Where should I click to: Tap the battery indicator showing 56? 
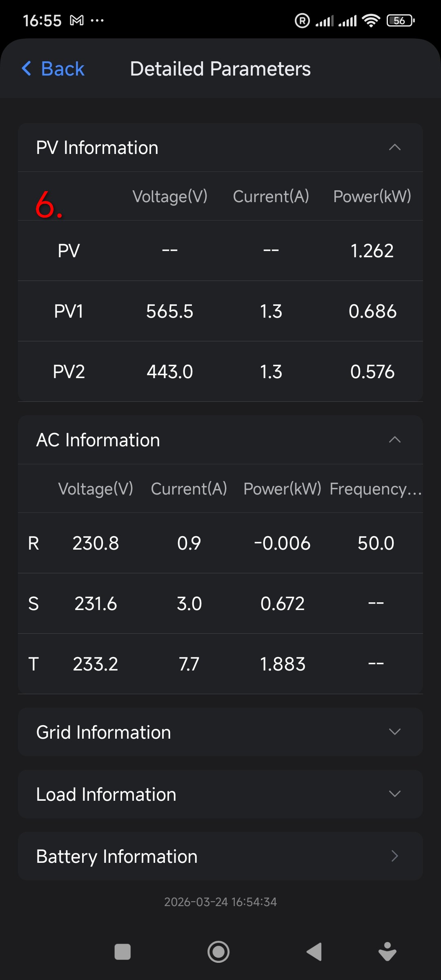tap(400, 20)
